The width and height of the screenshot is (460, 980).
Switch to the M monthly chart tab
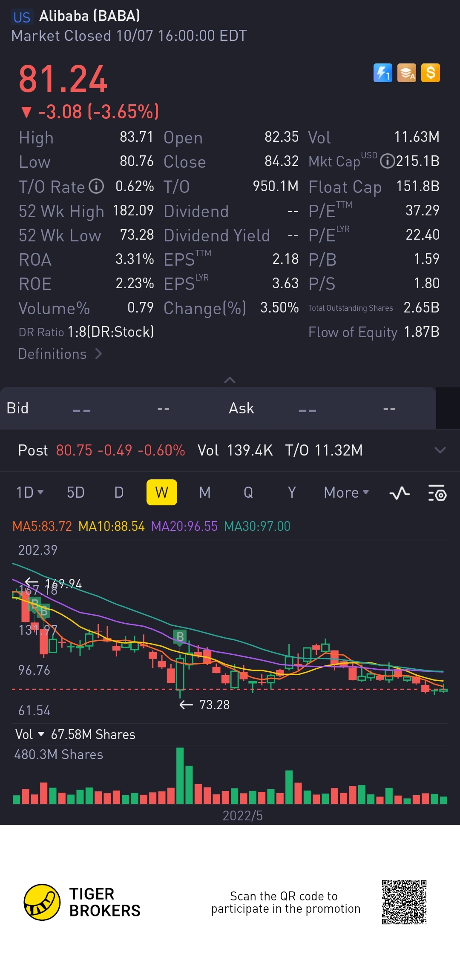tap(205, 493)
